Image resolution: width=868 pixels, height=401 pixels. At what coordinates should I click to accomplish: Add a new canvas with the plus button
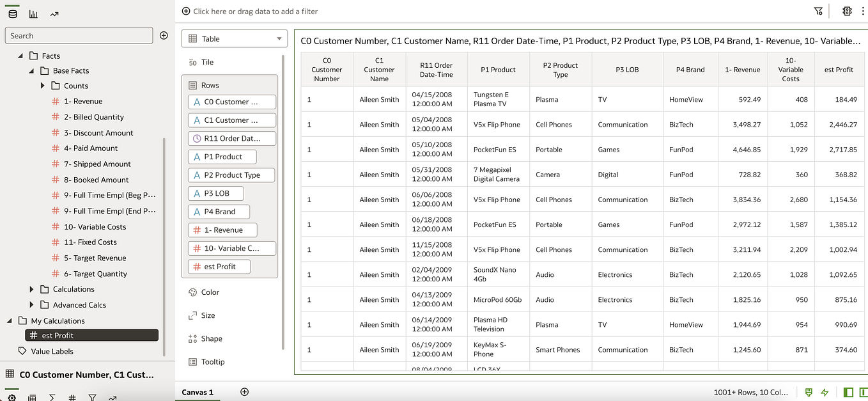pos(244,391)
